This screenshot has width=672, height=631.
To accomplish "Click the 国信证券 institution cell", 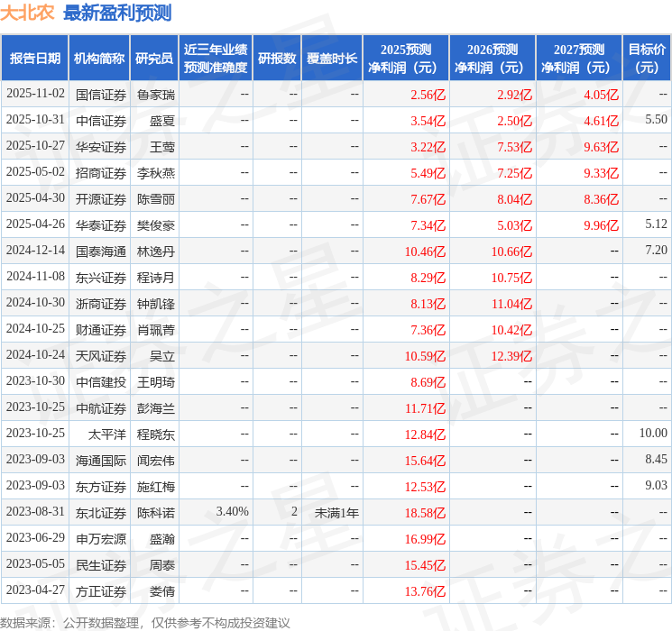I will [101, 95].
